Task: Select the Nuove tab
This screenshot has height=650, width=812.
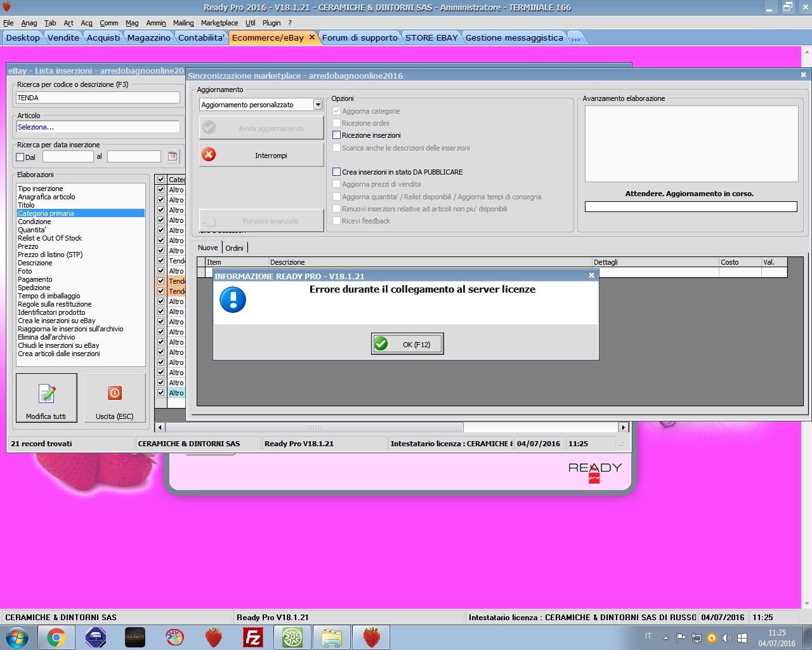Action: tap(208, 248)
